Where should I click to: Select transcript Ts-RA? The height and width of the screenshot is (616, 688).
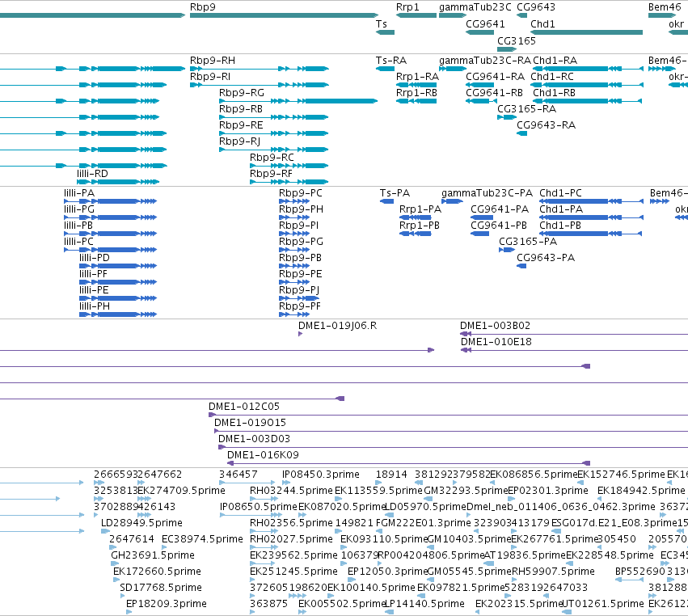[x=386, y=69]
